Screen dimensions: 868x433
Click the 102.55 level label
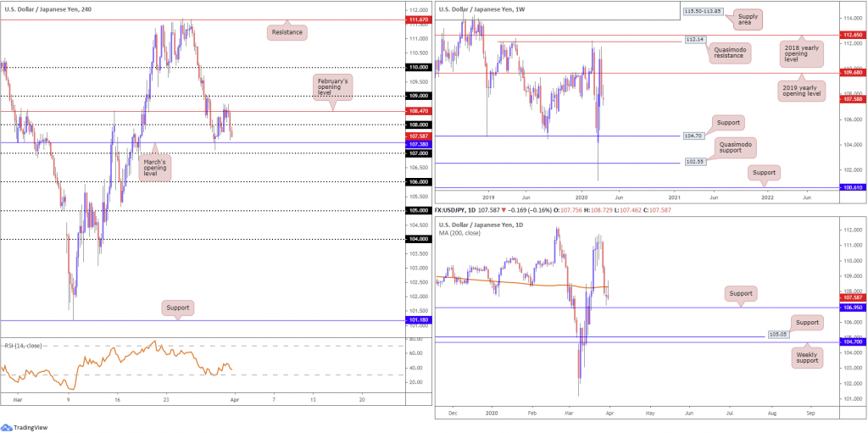tap(694, 164)
